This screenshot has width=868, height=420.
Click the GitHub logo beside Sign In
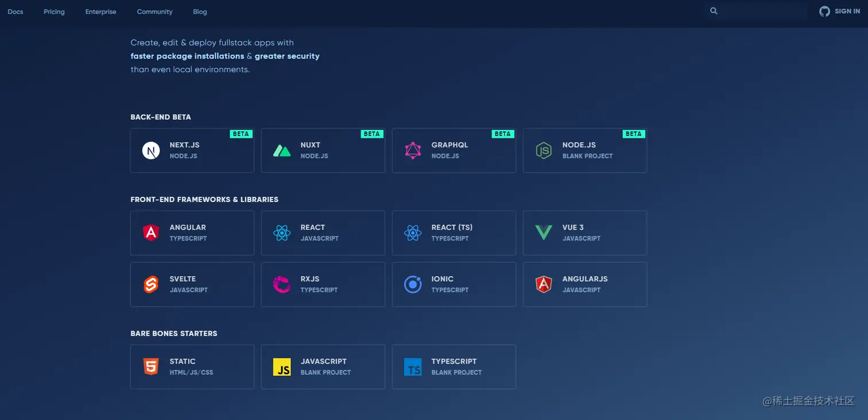click(x=824, y=11)
